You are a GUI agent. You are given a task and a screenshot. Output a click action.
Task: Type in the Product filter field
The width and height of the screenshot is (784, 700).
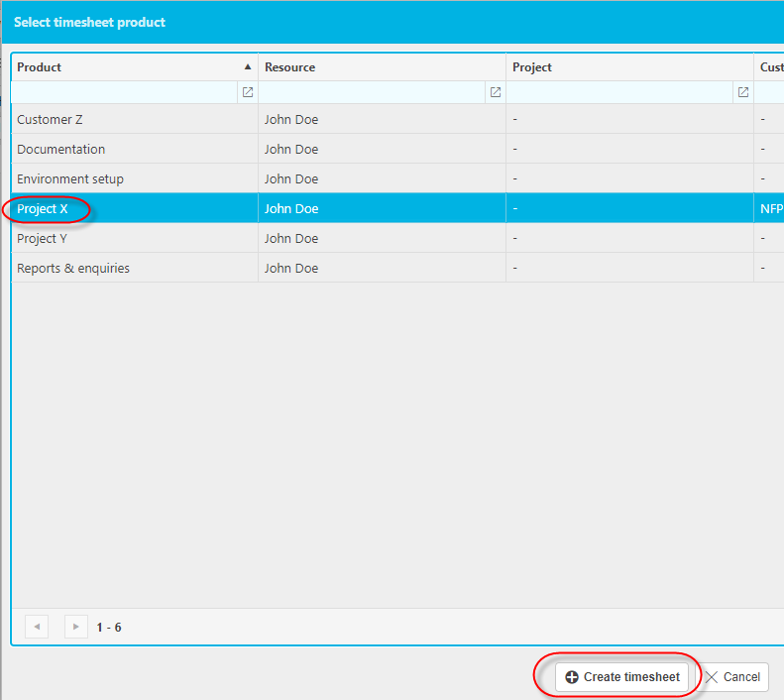pos(125,92)
